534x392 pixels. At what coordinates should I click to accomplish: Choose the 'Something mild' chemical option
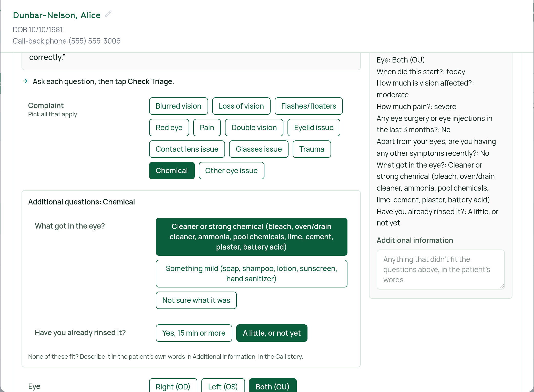point(251,274)
